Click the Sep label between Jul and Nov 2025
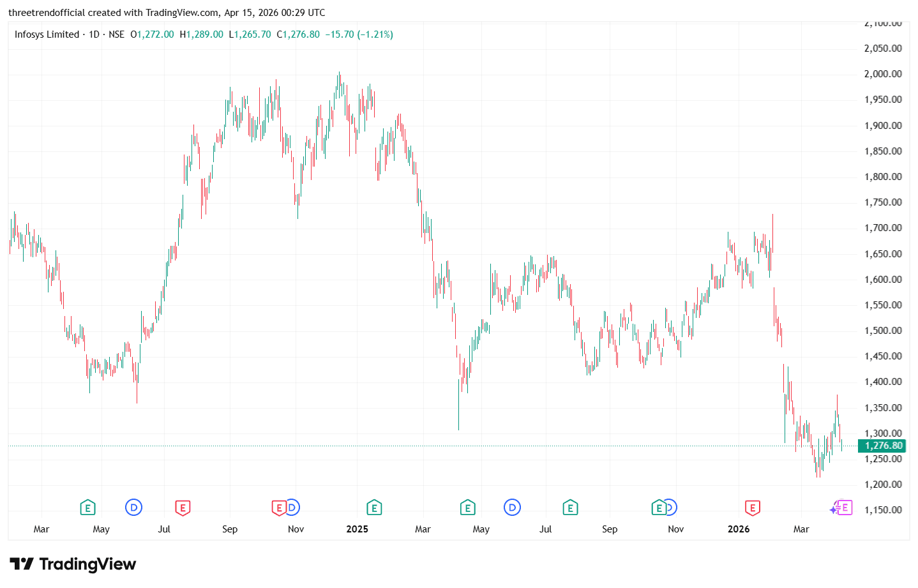This screenshot has width=918, height=588. click(610, 529)
